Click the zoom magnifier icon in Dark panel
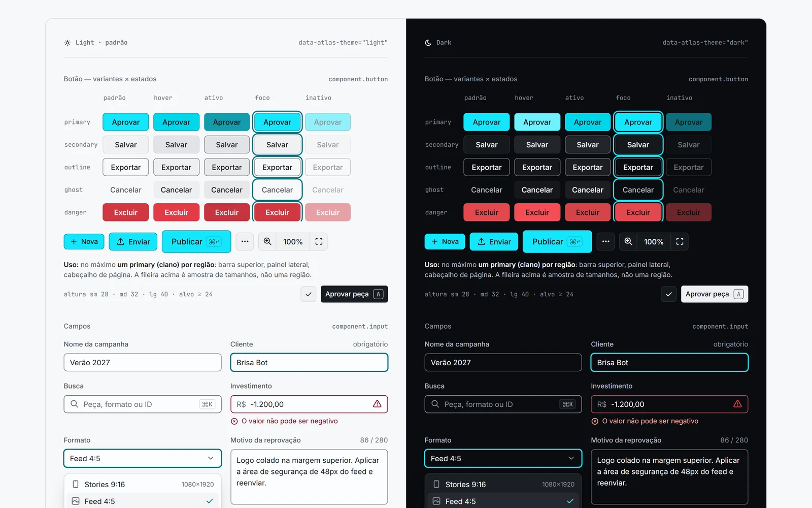This screenshot has width=812, height=508. pyautogui.click(x=628, y=242)
